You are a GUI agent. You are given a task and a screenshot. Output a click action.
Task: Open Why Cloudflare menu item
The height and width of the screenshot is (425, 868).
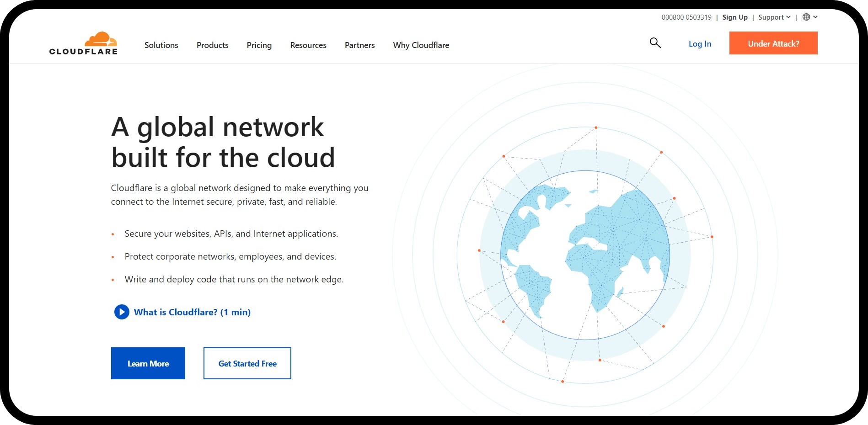click(421, 45)
